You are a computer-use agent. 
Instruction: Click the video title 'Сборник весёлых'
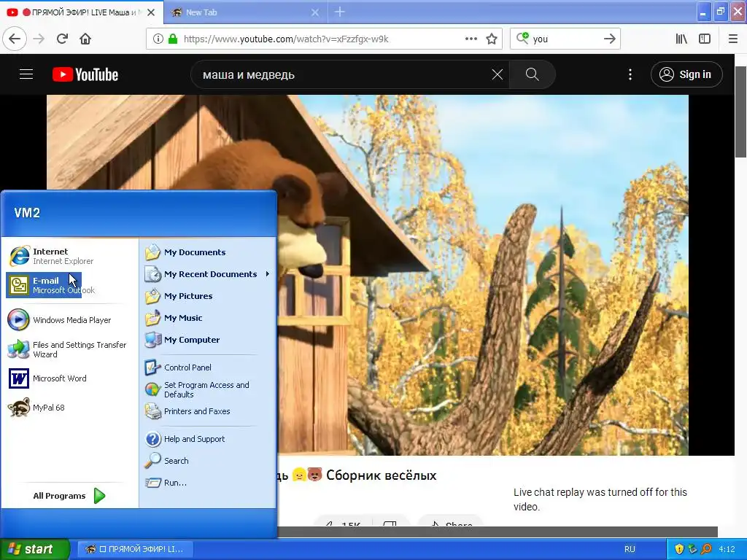[381, 475]
